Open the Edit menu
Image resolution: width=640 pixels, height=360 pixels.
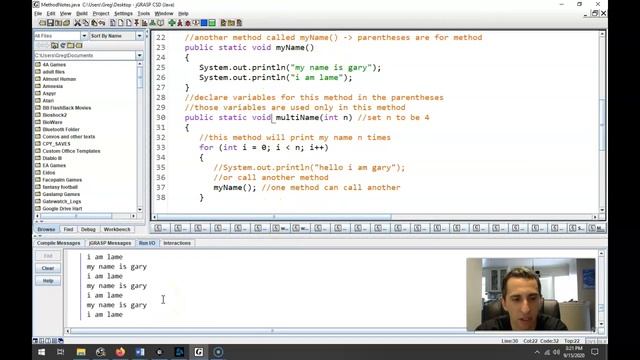click(51, 13)
